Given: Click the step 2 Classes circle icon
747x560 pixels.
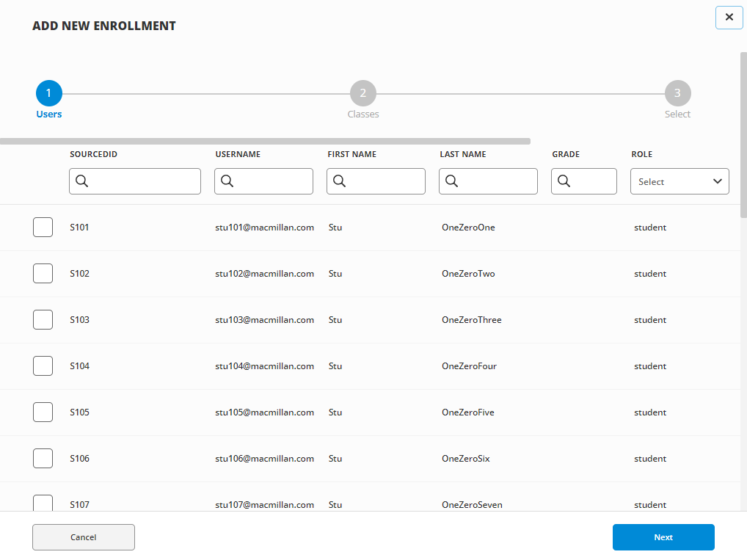Looking at the screenshot, I should click(x=363, y=93).
